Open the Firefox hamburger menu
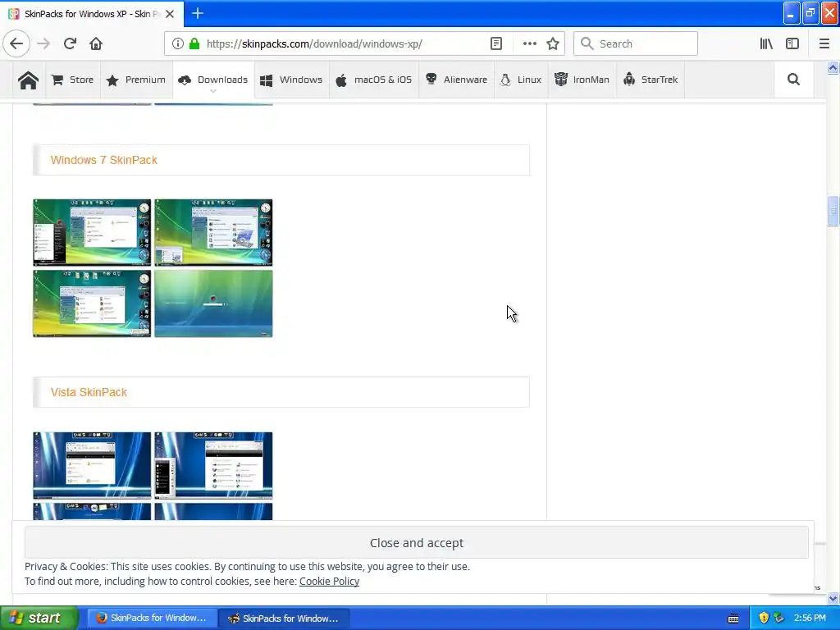This screenshot has width=840, height=630. click(x=824, y=43)
